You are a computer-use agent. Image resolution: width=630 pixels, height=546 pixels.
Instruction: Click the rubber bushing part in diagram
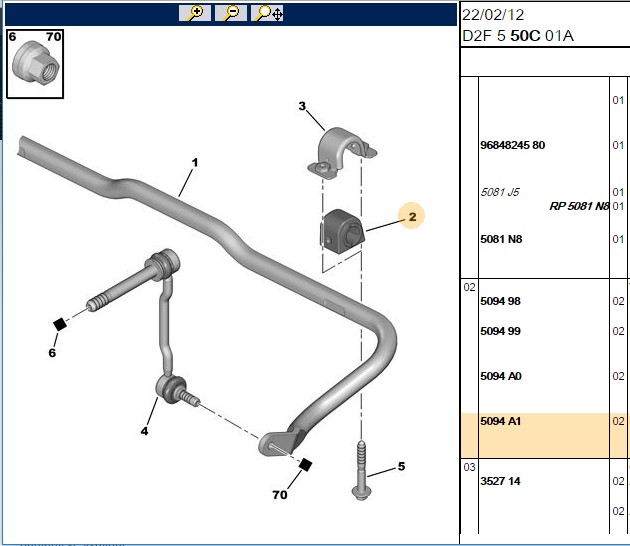click(x=342, y=231)
